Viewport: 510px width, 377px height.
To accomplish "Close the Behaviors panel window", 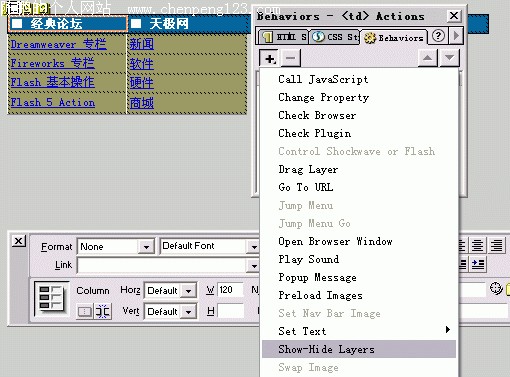I will click(454, 16).
